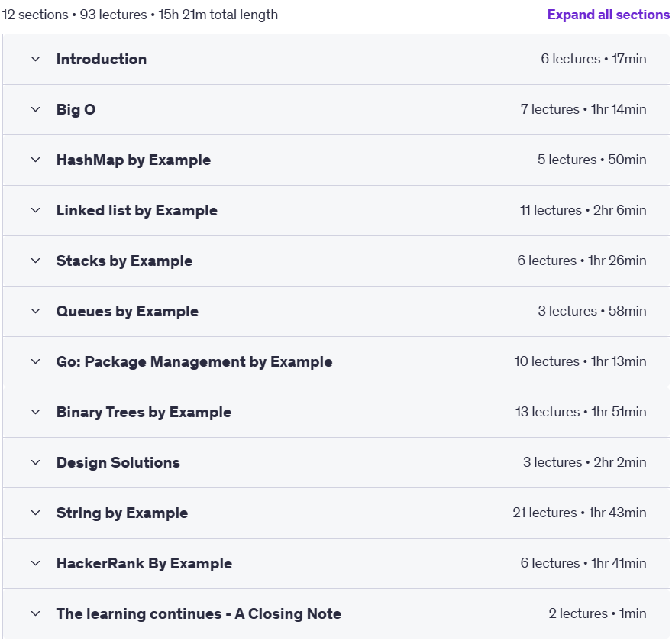672x641 pixels.
Task: Click chevron next to HashMap by Example
Action: tap(36, 160)
